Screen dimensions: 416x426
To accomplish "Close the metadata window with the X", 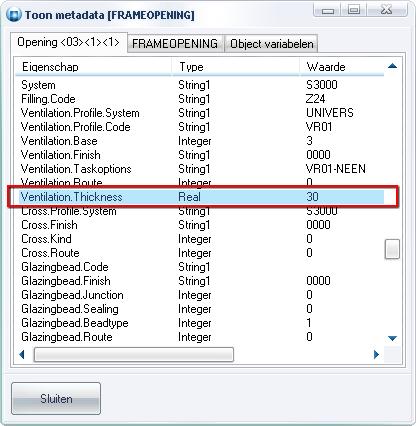I will (387, 10).
